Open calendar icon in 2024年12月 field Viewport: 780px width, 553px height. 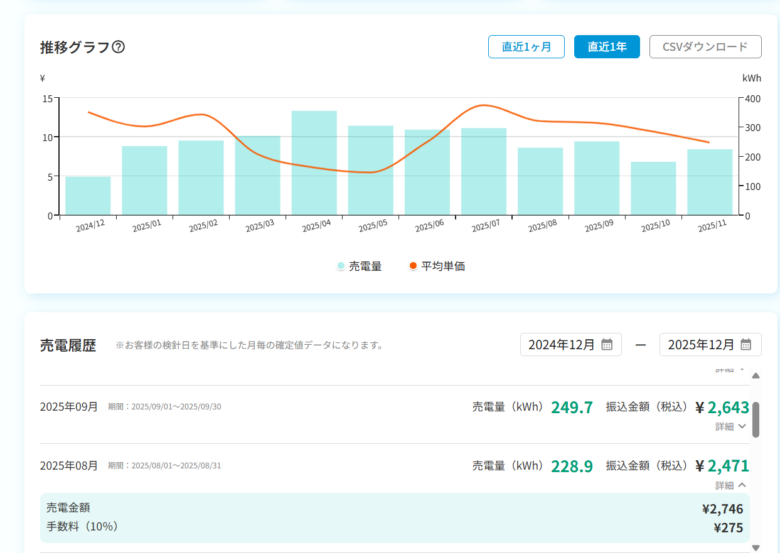pos(607,345)
